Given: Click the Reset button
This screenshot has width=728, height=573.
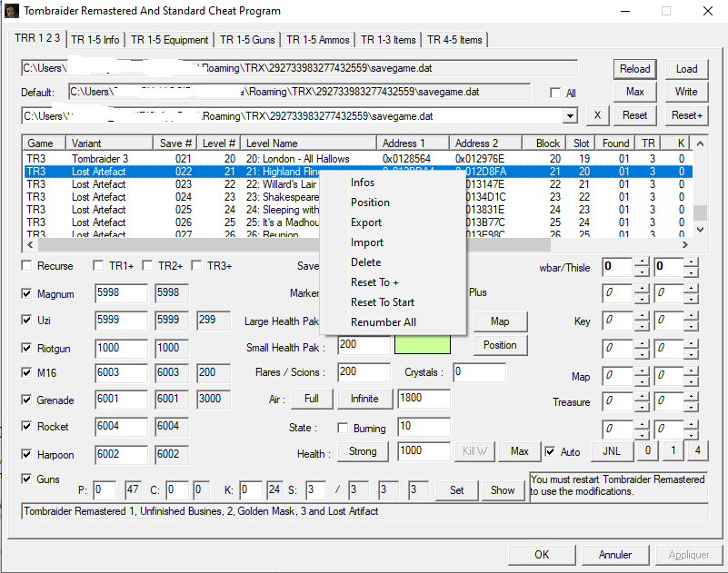Looking at the screenshot, I should (634, 115).
